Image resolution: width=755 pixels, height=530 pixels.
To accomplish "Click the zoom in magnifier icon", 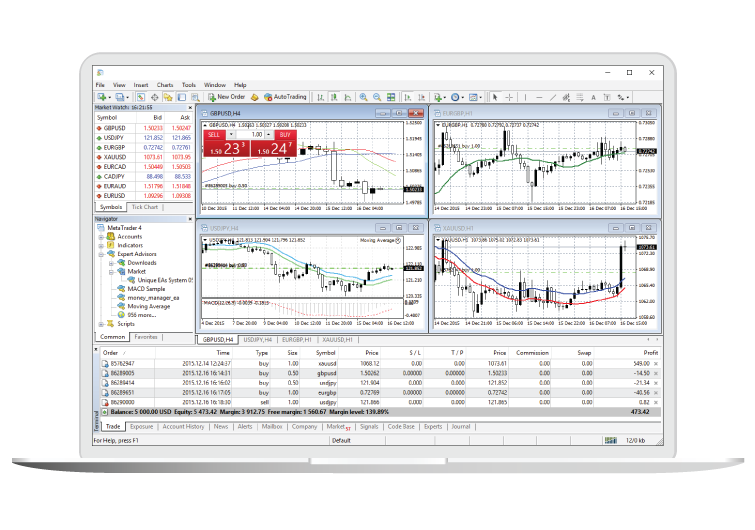I will coord(364,97).
